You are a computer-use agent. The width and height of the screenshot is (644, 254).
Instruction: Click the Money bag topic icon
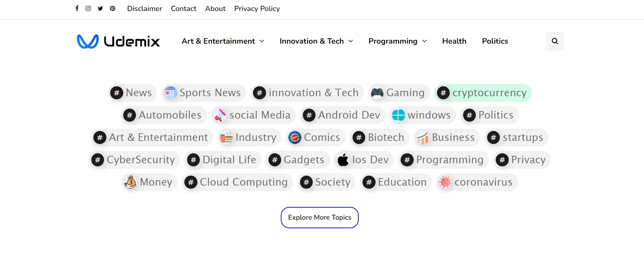130,182
